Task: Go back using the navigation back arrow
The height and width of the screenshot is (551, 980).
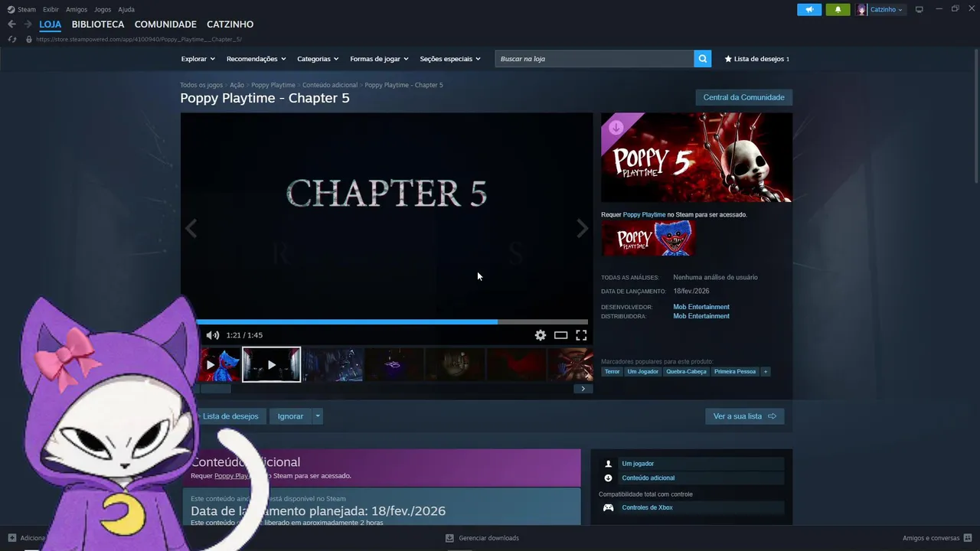Action: [x=11, y=24]
